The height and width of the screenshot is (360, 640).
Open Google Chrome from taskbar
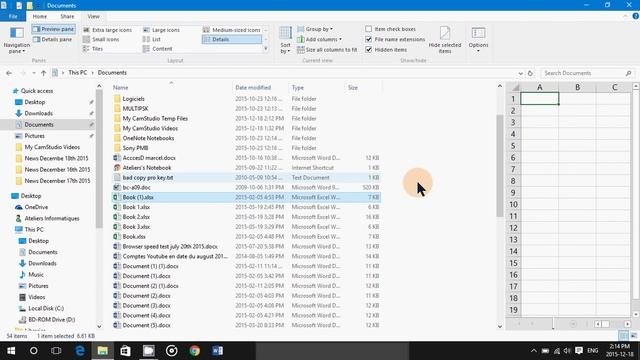195,351
